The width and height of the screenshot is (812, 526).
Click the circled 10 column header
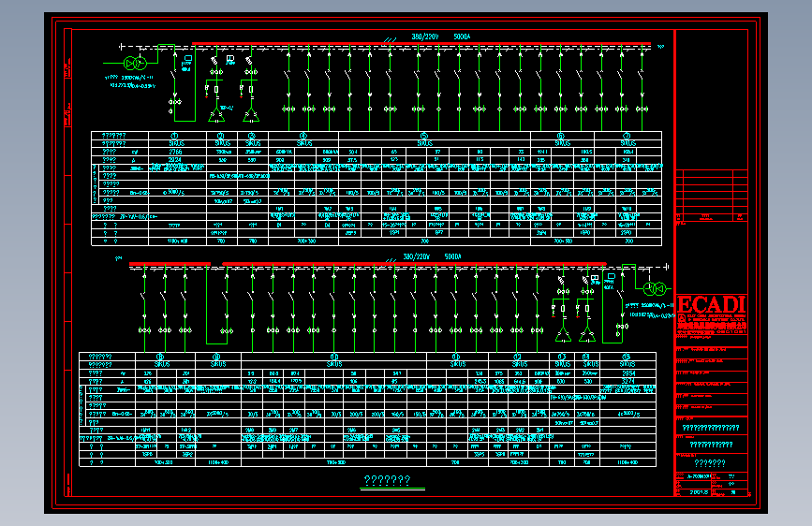coord(334,357)
